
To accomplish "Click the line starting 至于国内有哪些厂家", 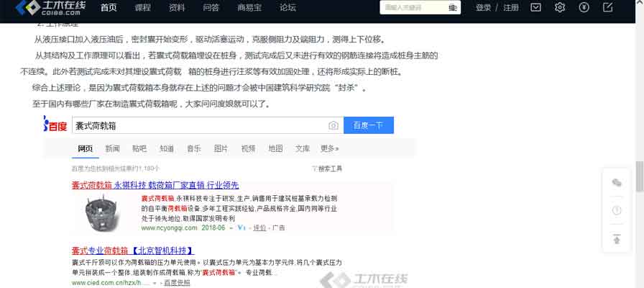I will click(x=151, y=104).
